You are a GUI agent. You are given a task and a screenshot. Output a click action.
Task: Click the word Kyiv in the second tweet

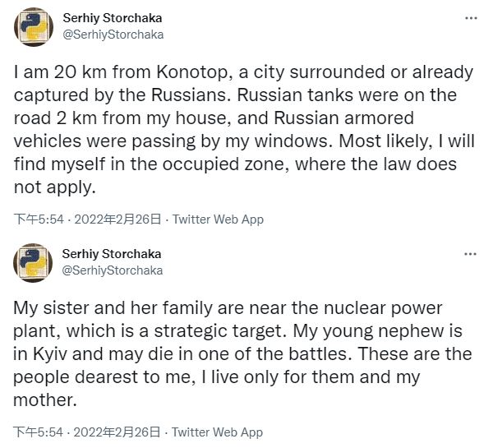click(50, 354)
